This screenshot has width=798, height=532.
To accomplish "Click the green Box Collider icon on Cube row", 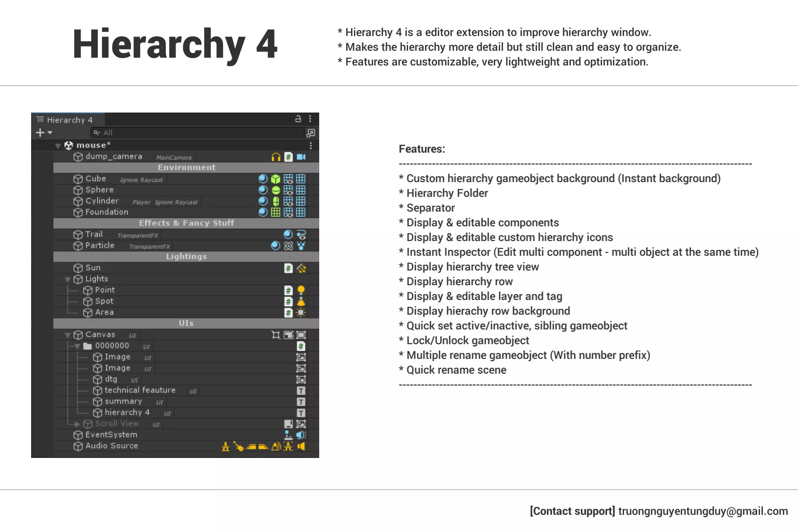I will 276,179.
